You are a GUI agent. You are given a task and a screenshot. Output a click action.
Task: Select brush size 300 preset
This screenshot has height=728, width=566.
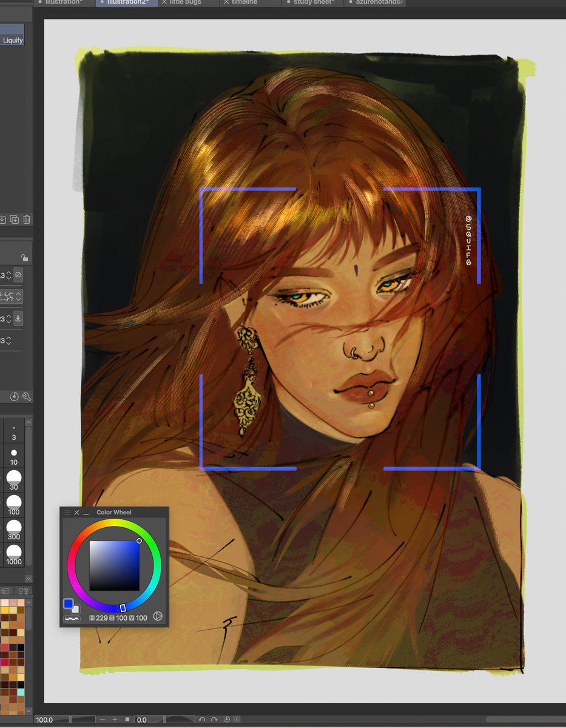click(13, 531)
